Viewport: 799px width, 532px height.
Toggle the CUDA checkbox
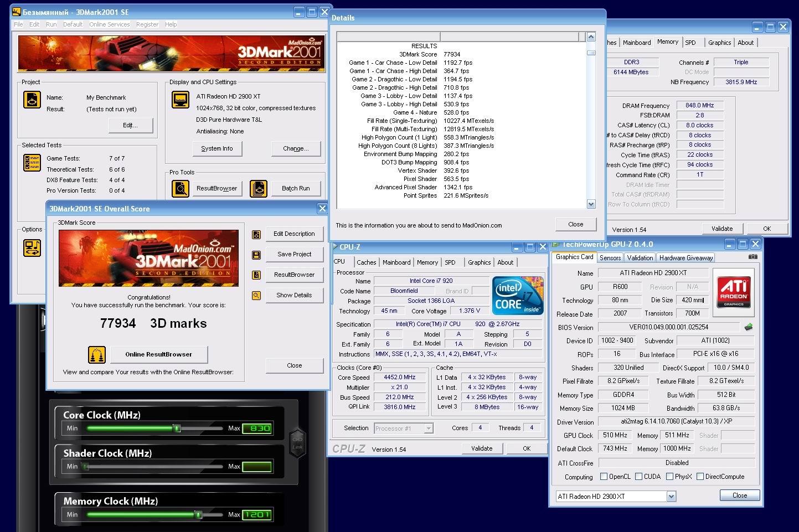639,477
